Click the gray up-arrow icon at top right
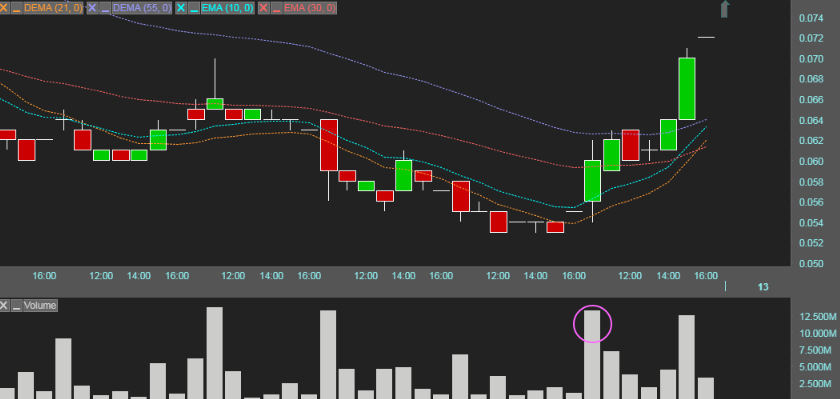 [724, 9]
